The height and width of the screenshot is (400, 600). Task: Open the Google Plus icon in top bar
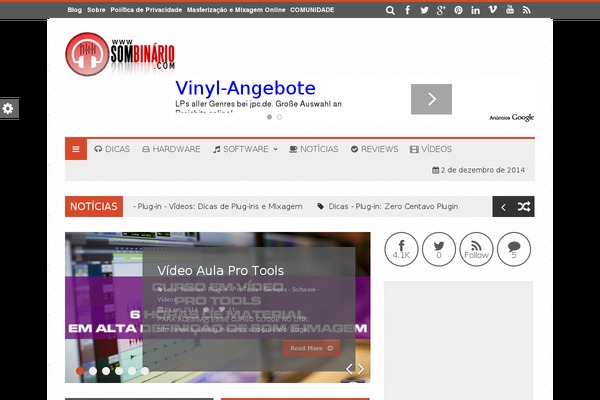coord(441,10)
